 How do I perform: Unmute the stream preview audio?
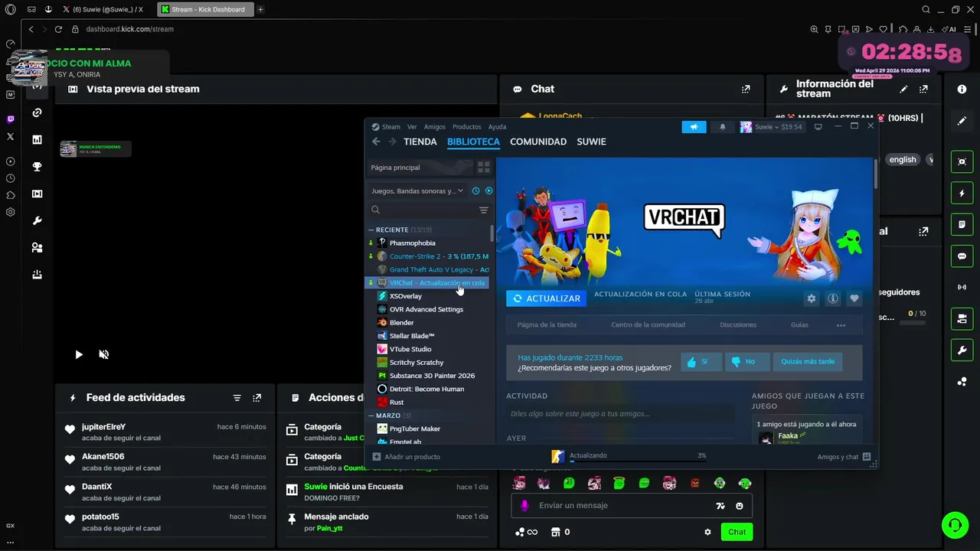104,354
